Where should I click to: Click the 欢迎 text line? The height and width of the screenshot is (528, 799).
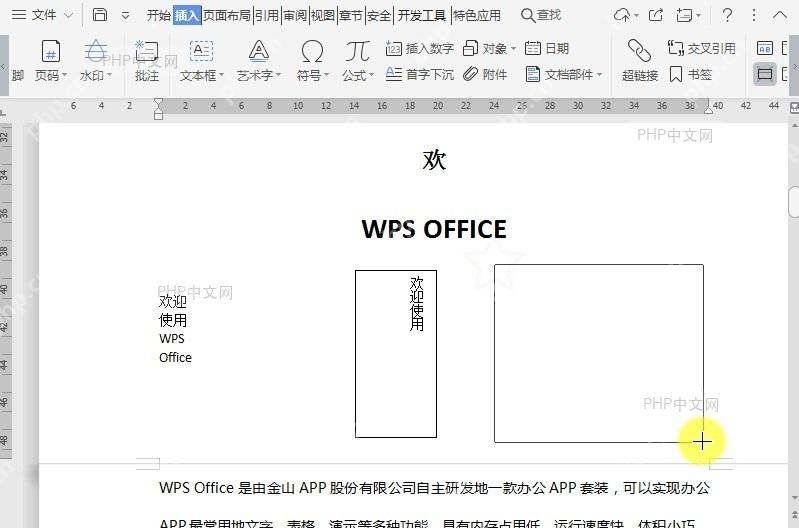point(173,301)
